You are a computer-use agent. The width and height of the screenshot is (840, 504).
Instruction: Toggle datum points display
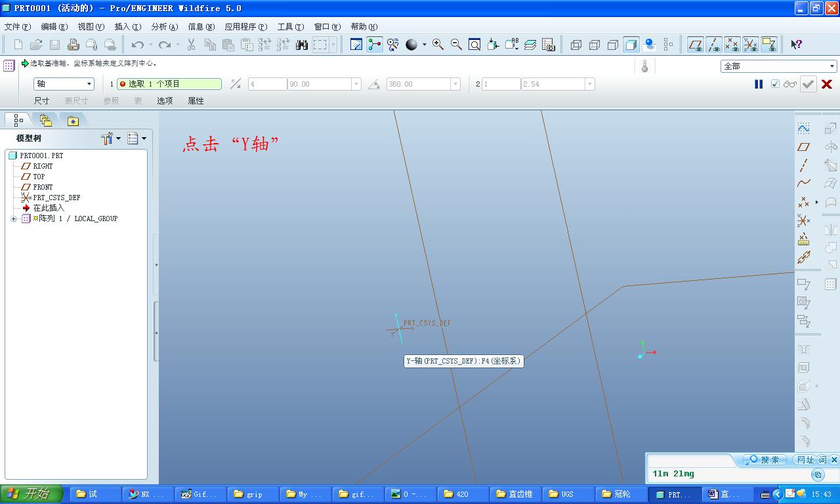(x=732, y=45)
